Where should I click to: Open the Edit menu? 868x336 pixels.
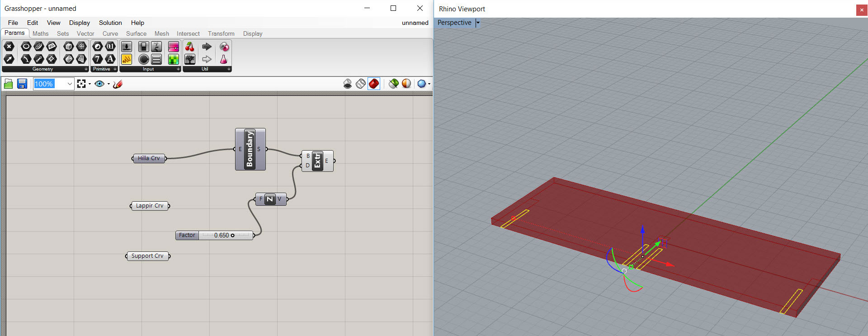[x=33, y=23]
